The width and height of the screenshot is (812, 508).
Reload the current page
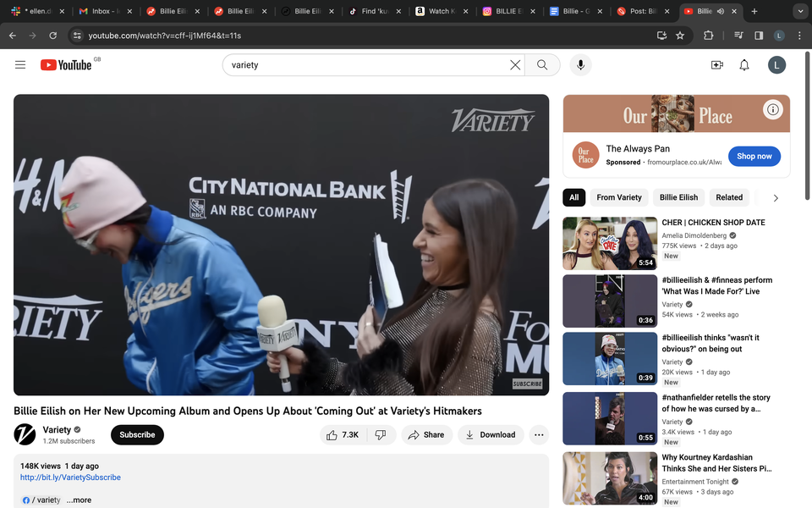(x=52, y=36)
